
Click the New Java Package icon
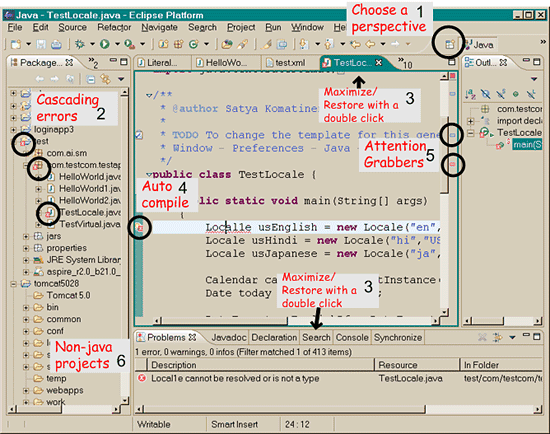click(x=179, y=44)
